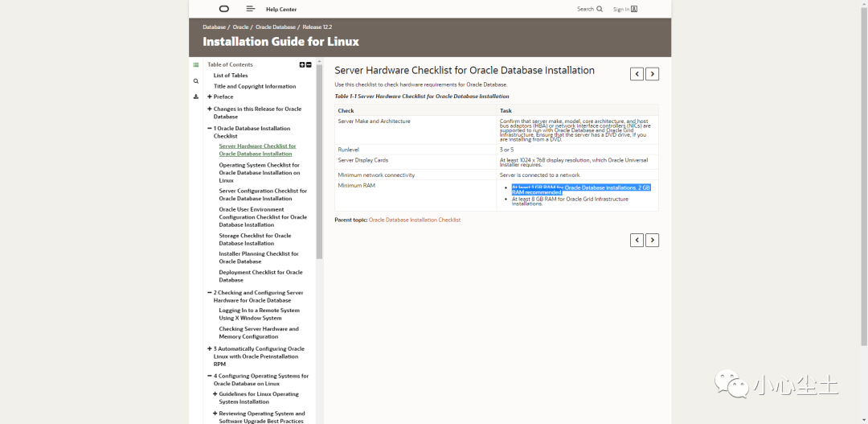Open Installer Planning Checklist entry

(x=259, y=257)
